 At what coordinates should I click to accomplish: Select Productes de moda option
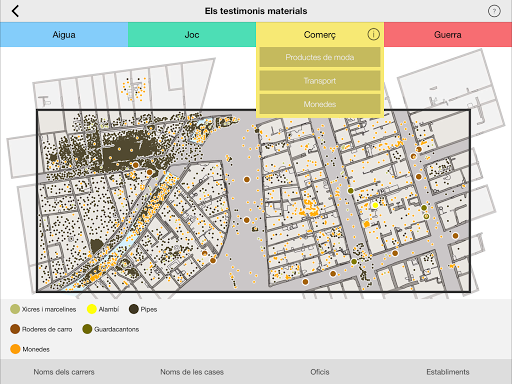click(x=320, y=57)
